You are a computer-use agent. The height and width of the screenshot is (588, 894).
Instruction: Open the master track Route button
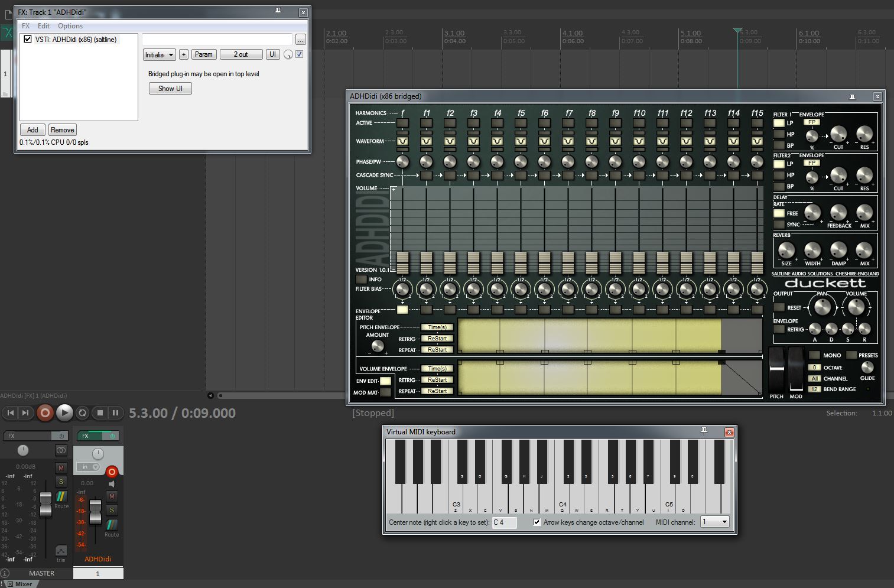coord(61,497)
